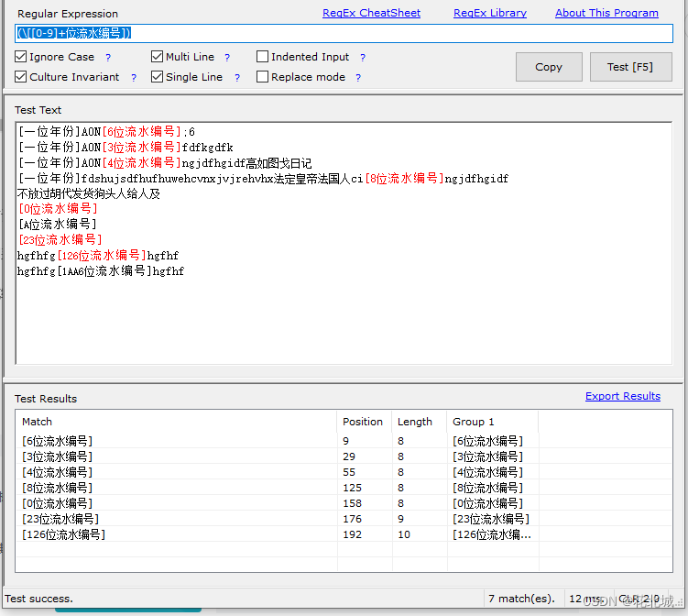
Task: Toggle the Culture Invariant checkbox
Action: pos(21,77)
